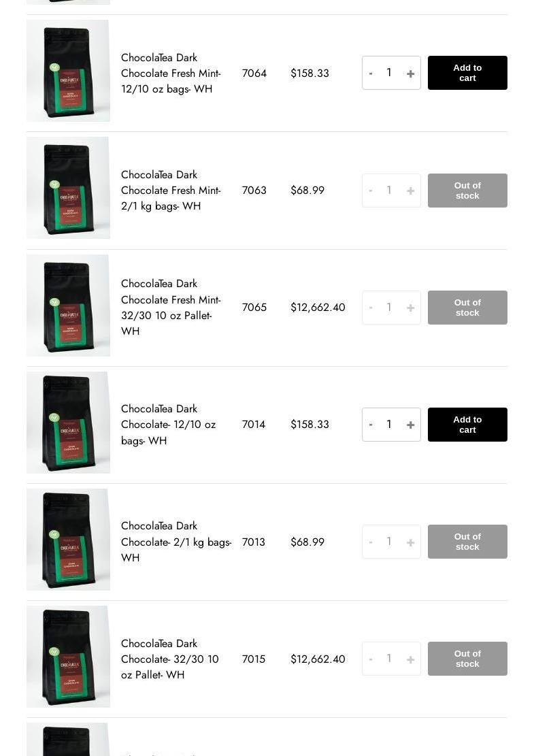Add Dark Chocolate 12/10 oz bags to cart

click(467, 425)
